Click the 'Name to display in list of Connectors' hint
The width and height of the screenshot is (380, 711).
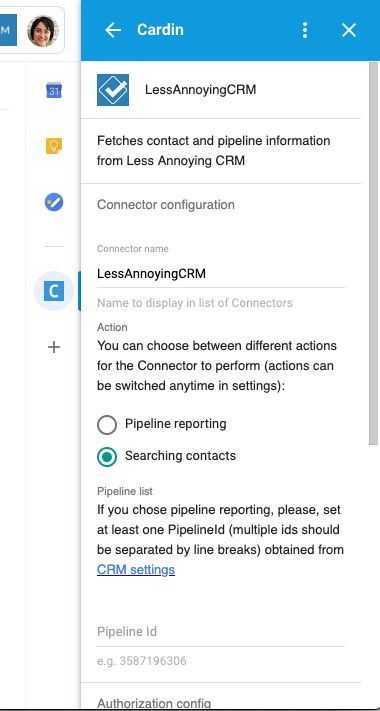point(195,303)
